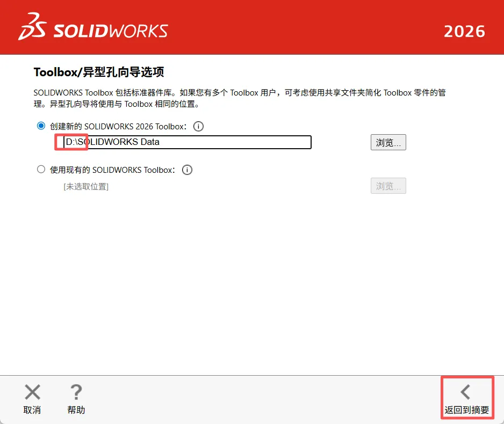The height and width of the screenshot is (424, 504).
Task: Click the [未选取位置] placeholder text
Action: [86, 186]
